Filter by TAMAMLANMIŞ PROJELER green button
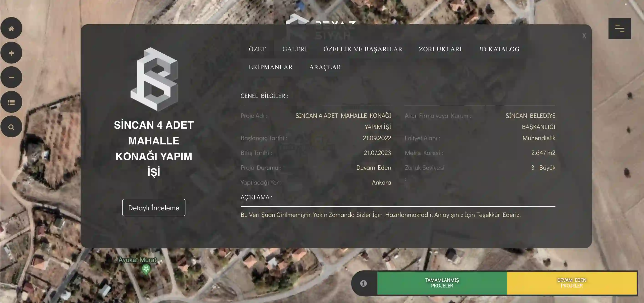Screen dimensions: 644x303 point(442,283)
